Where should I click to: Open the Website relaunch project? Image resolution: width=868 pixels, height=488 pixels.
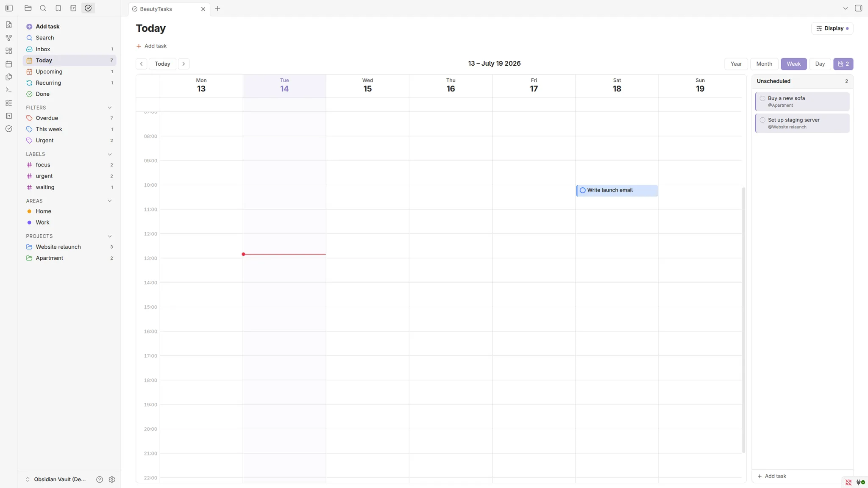[x=70, y=247]
